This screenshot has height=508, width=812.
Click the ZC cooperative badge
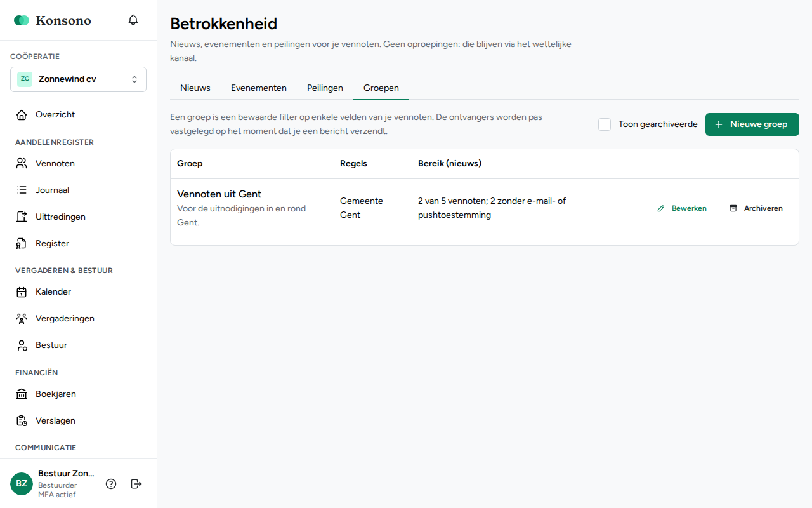pyautogui.click(x=25, y=79)
